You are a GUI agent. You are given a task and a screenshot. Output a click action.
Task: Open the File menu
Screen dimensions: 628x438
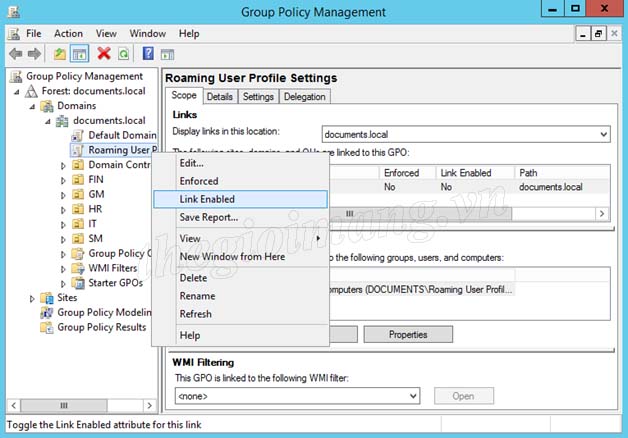[34, 34]
